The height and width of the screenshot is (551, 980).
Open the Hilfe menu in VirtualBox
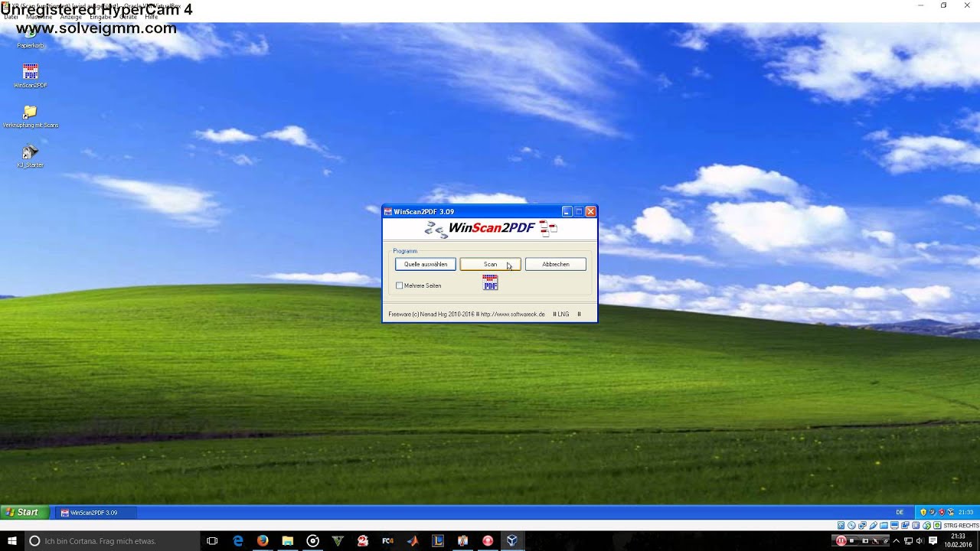coord(151,17)
